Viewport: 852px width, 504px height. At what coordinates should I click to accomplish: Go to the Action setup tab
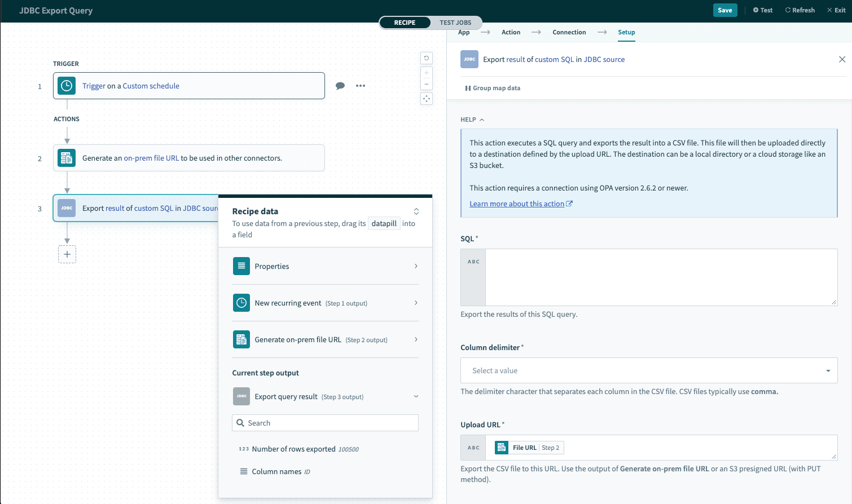(x=511, y=32)
